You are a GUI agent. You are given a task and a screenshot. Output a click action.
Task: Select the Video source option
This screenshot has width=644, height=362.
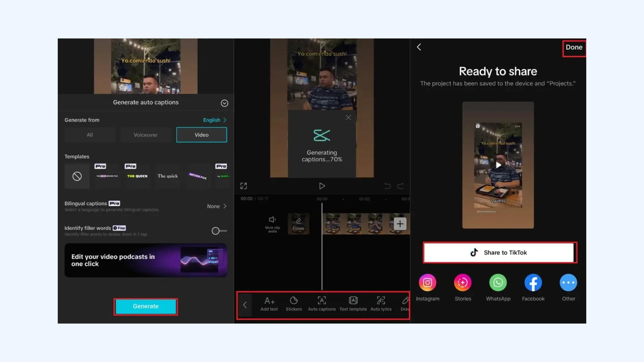[x=202, y=135]
